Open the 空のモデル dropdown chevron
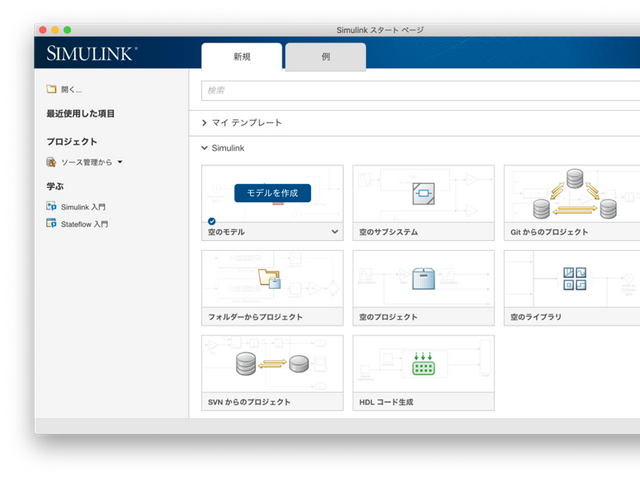640x480 pixels. [x=335, y=232]
